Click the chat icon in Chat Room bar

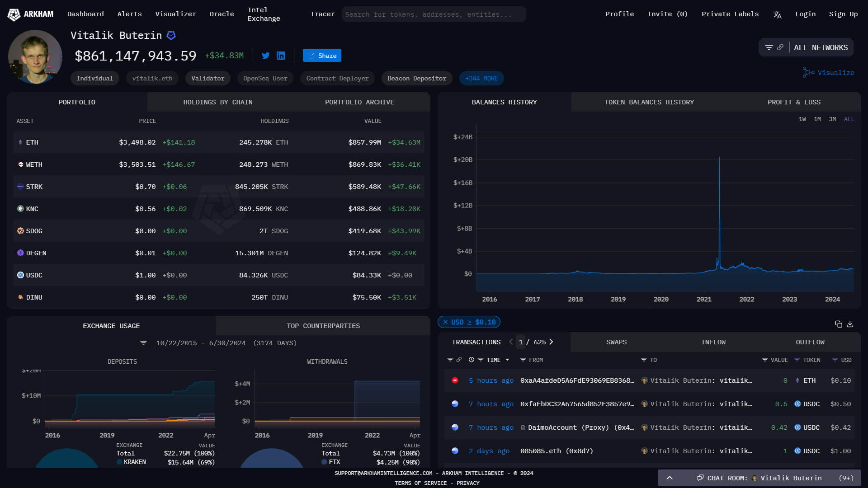[x=700, y=478]
